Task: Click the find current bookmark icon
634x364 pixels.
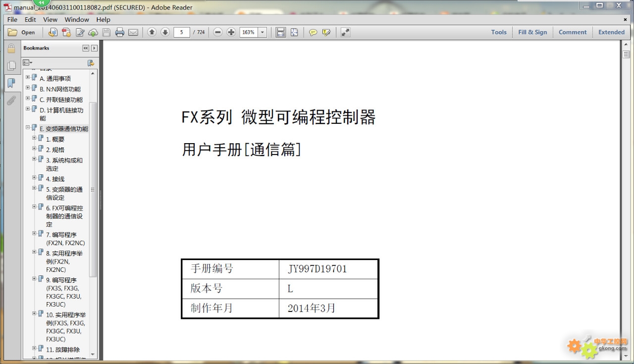Action: [x=91, y=63]
